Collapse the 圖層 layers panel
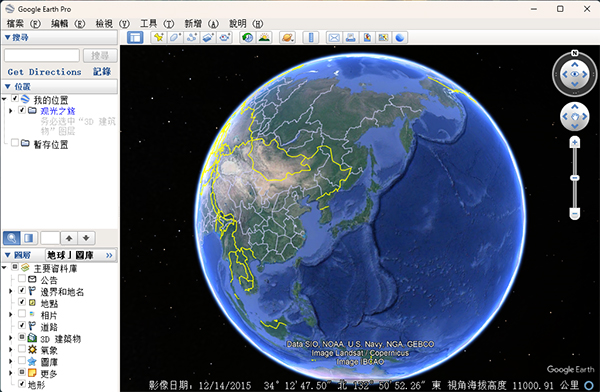600x392 pixels. [7, 255]
